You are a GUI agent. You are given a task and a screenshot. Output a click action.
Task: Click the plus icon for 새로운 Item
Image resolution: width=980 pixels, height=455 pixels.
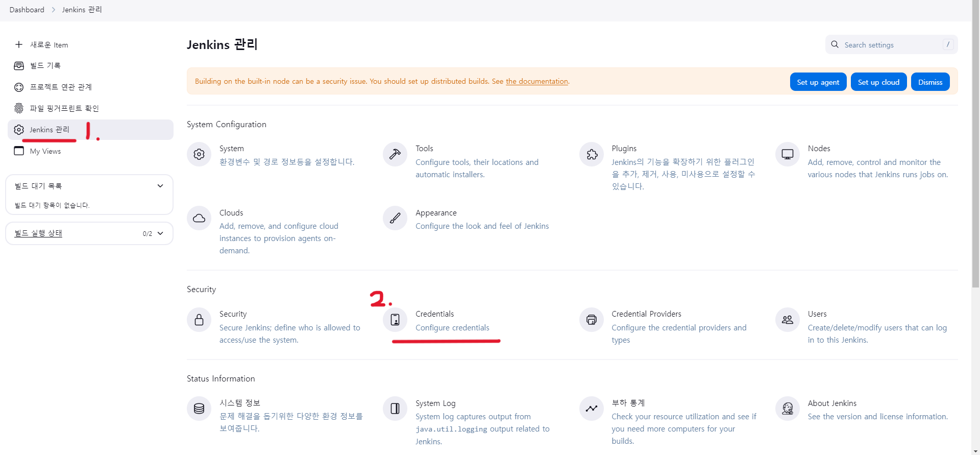pos(19,44)
